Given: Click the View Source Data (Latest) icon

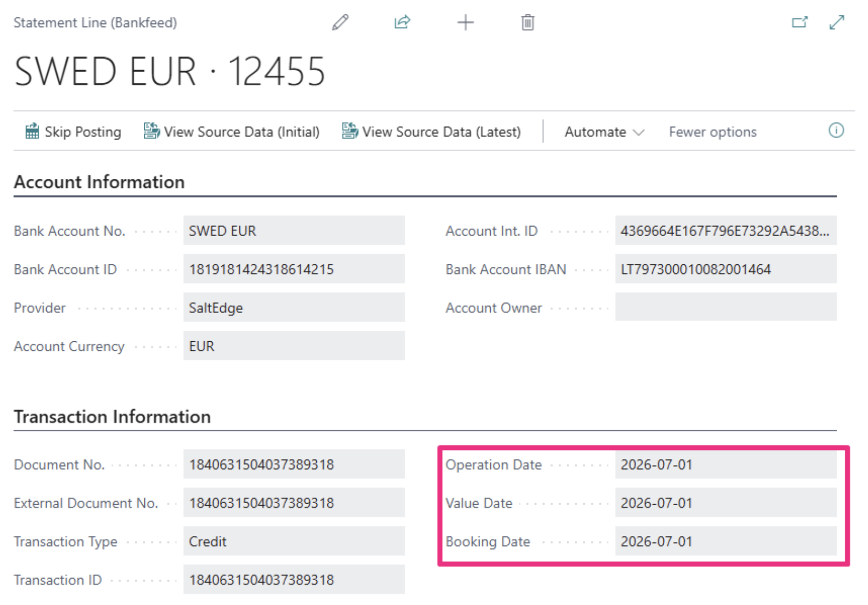Looking at the screenshot, I should click(350, 131).
